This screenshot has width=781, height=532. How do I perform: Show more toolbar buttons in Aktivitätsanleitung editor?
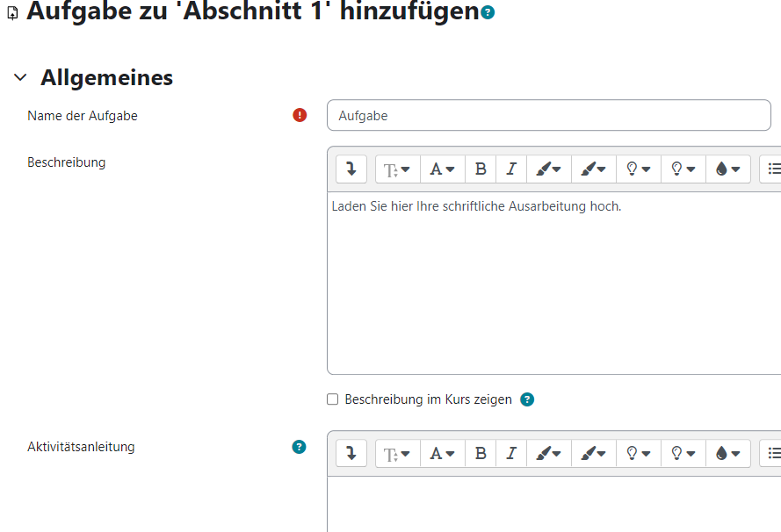pyautogui.click(x=351, y=453)
